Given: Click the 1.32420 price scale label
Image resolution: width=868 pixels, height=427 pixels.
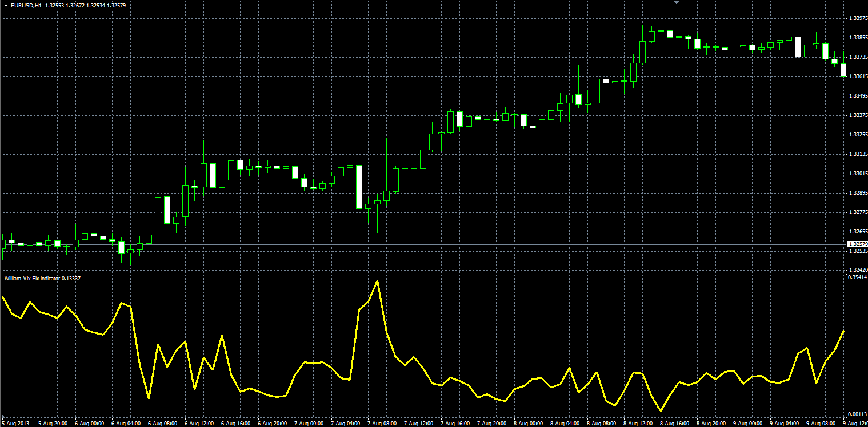Looking at the screenshot, I should pos(857,269).
